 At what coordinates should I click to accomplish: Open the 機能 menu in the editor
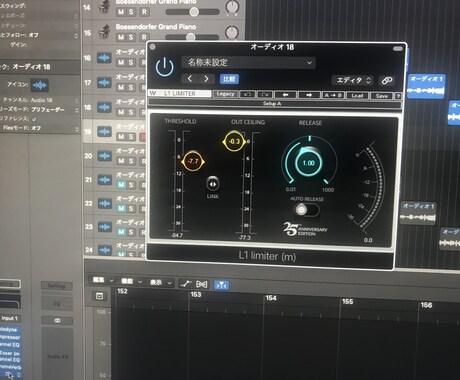[132, 282]
